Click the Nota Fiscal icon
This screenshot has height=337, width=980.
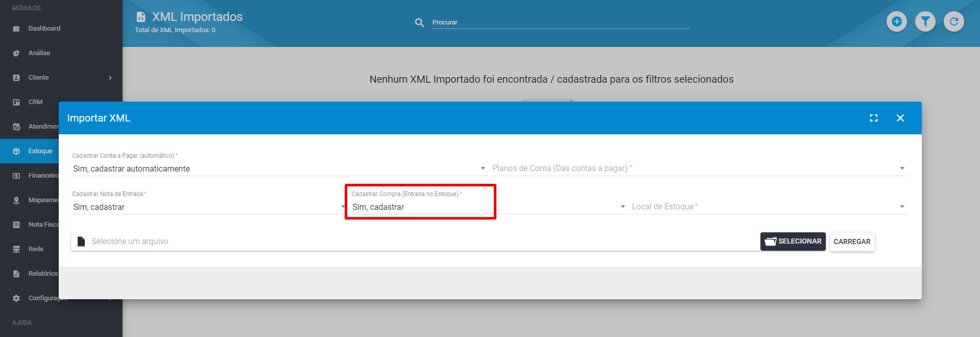[16, 225]
